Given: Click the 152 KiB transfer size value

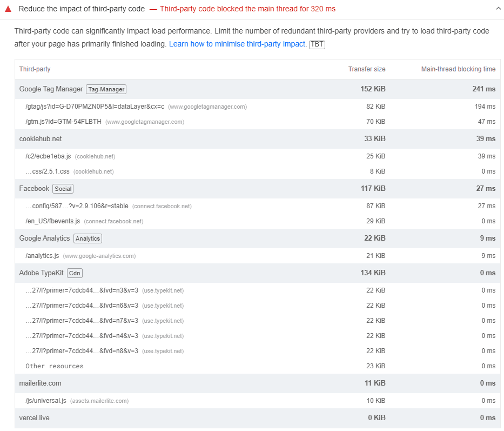Looking at the screenshot, I should pos(373,89).
